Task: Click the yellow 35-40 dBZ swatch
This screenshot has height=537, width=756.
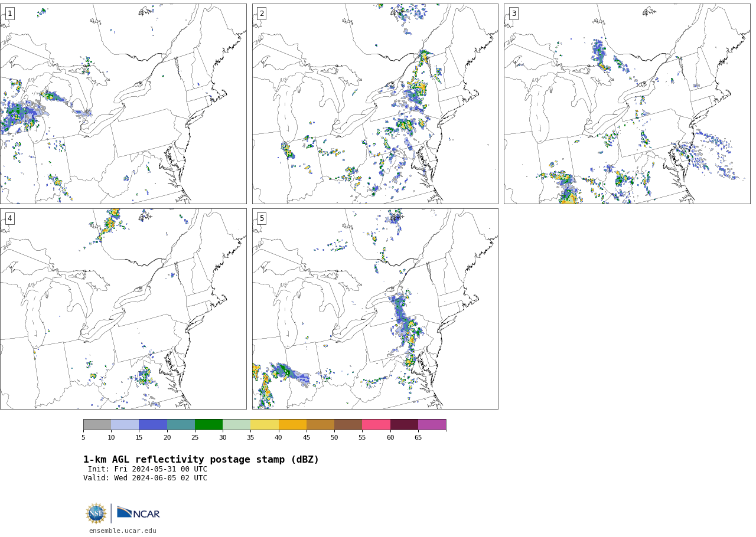Action: (x=265, y=425)
